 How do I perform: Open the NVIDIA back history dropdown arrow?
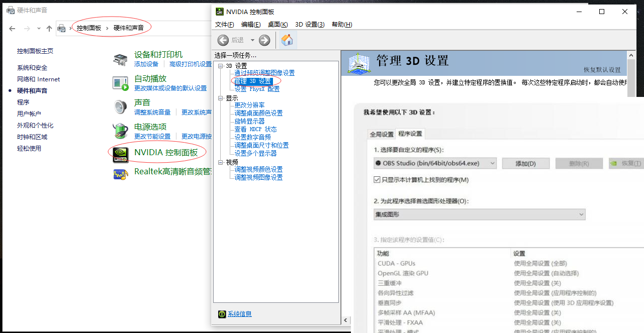[x=252, y=40]
